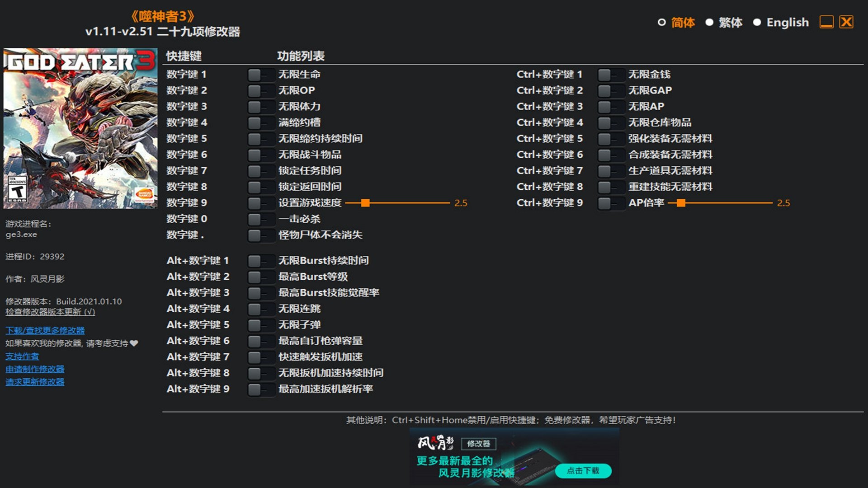Viewport: 868px width, 488px height.
Task: Select the 繁体 language radio button
Action: pyautogui.click(x=709, y=22)
